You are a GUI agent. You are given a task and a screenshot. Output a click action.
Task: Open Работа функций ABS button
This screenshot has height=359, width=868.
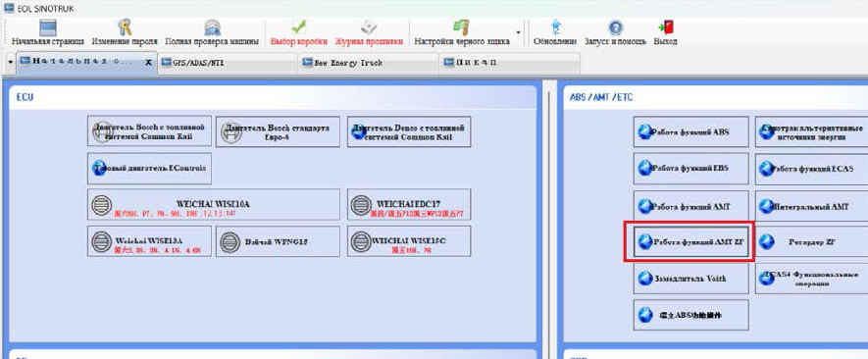click(x=690, y=131)
